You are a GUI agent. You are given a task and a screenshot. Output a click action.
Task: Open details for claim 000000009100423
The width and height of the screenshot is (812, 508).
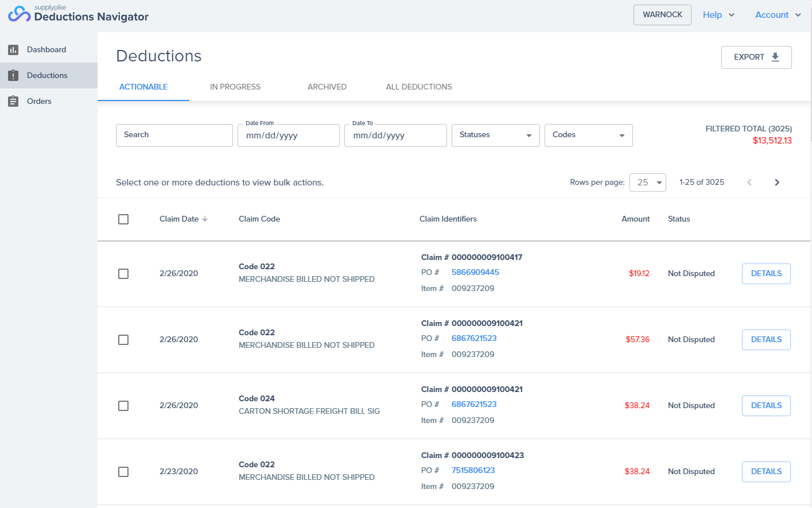766,472
